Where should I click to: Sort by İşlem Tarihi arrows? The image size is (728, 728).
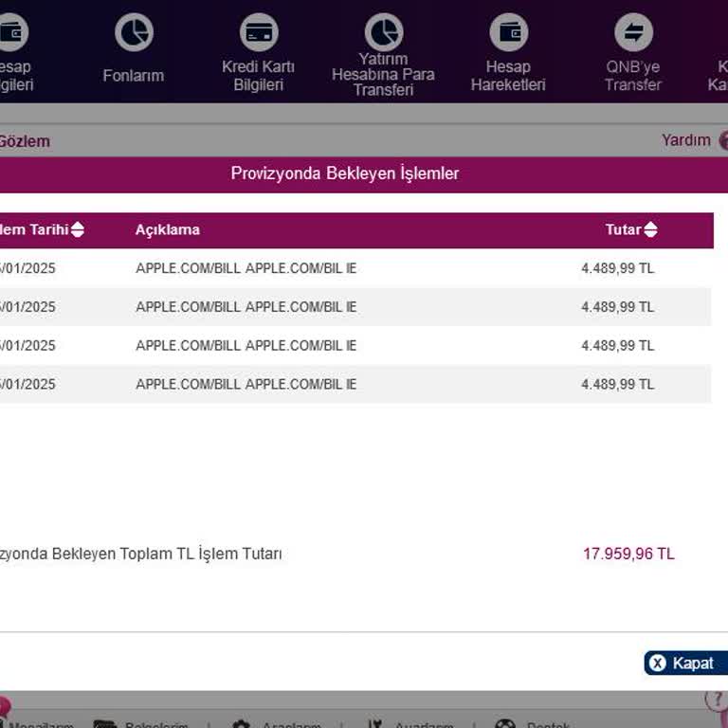[x=78, y=230]
